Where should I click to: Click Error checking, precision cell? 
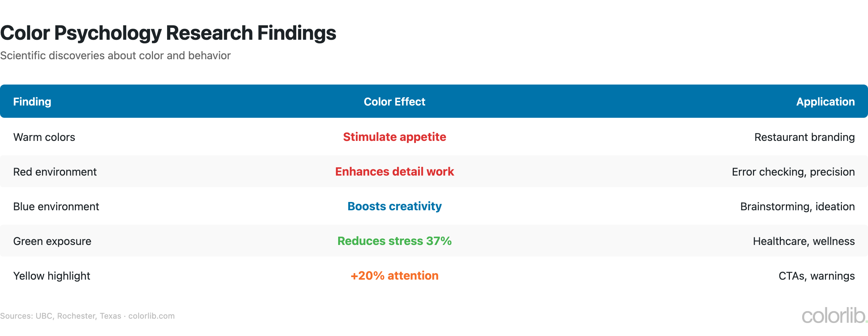[x=793, y=172]
